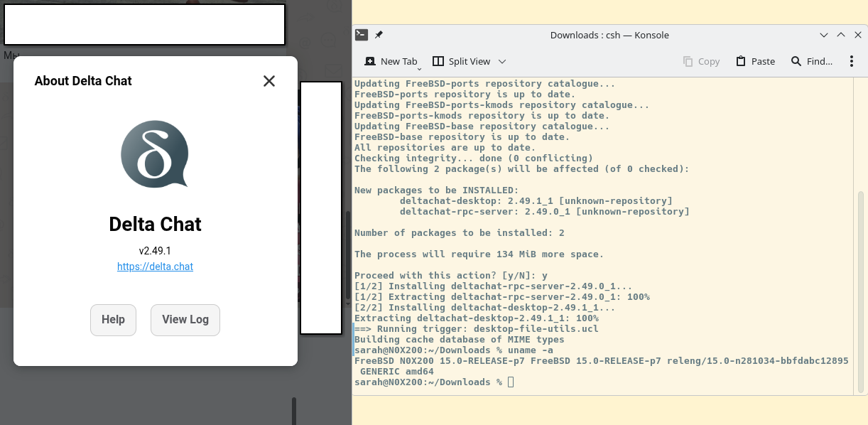Screen dimensions: 868x425
Task: Close the Konsole window
Action: [857, 35]
